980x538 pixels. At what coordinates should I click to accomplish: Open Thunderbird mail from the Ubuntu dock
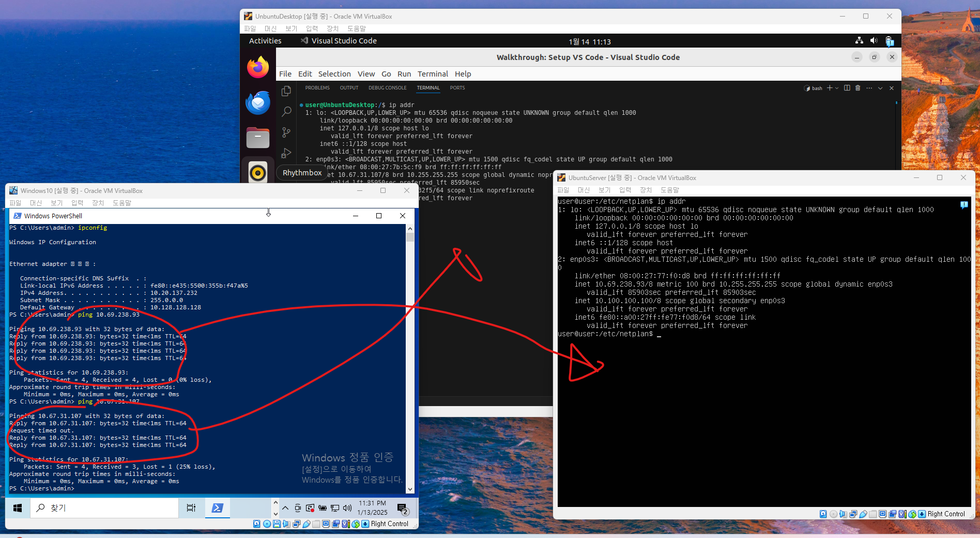(257, 102)
